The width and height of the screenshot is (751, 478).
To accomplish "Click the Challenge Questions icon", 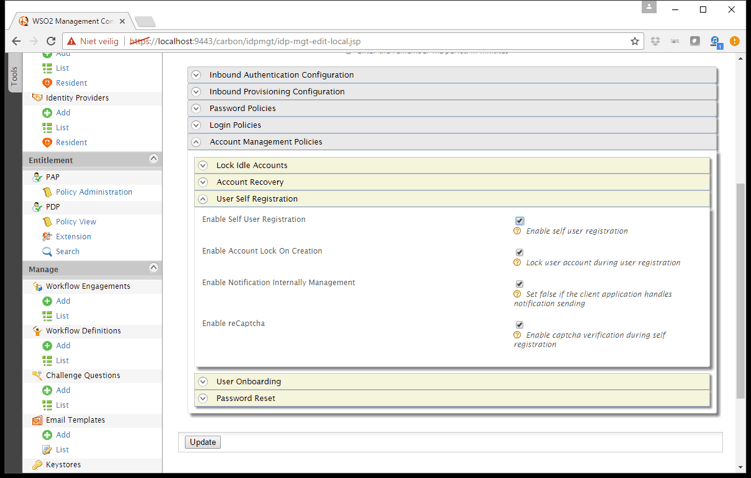I will point(37,375).
